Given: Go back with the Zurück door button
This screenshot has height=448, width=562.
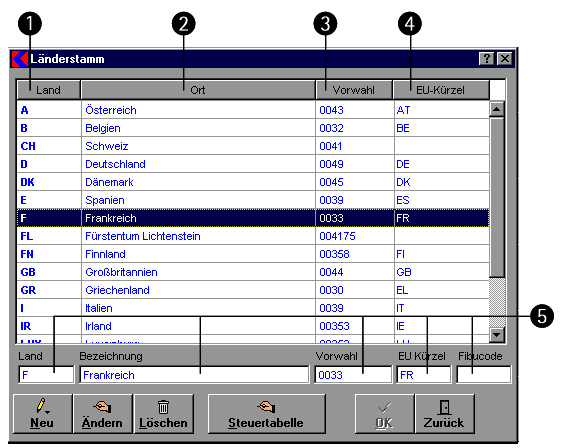Looking at the screenshot, I should (444, 414).
